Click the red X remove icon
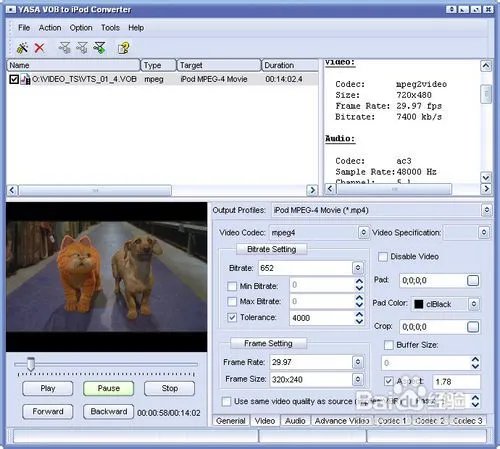This screenshot has height=449, width=500. 39,48
